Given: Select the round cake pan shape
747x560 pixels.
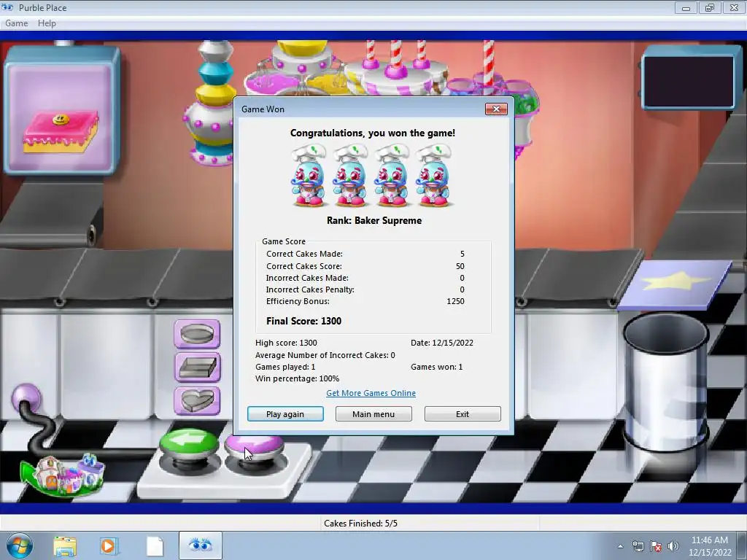Looking at the screenshot, I should tap(197, 334).
